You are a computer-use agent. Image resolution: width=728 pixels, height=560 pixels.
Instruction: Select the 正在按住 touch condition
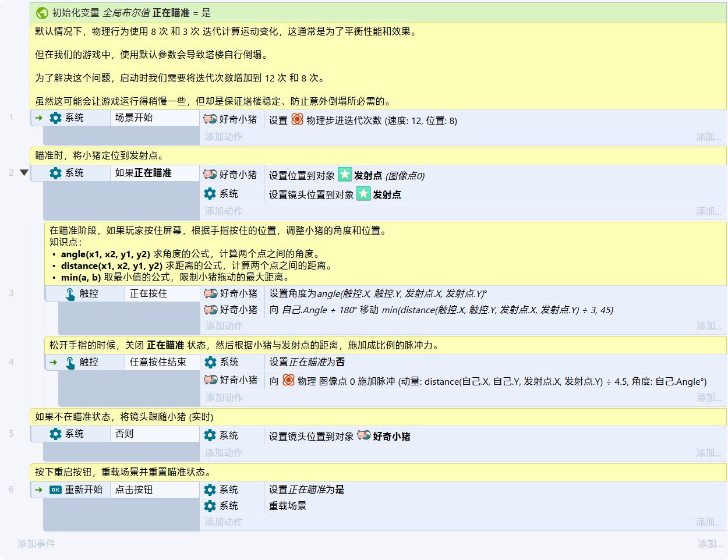pos(162,293)
